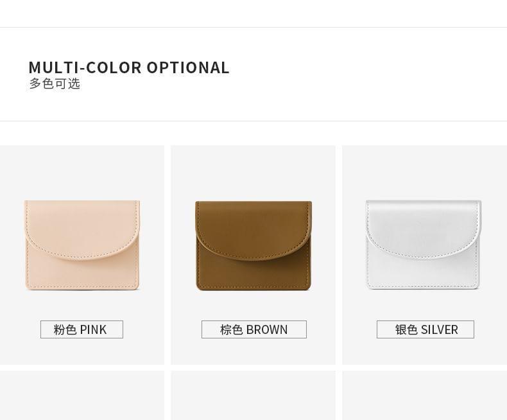
Task: Click the word MULTI-COLOR in the heading
Action: (85, 67)
